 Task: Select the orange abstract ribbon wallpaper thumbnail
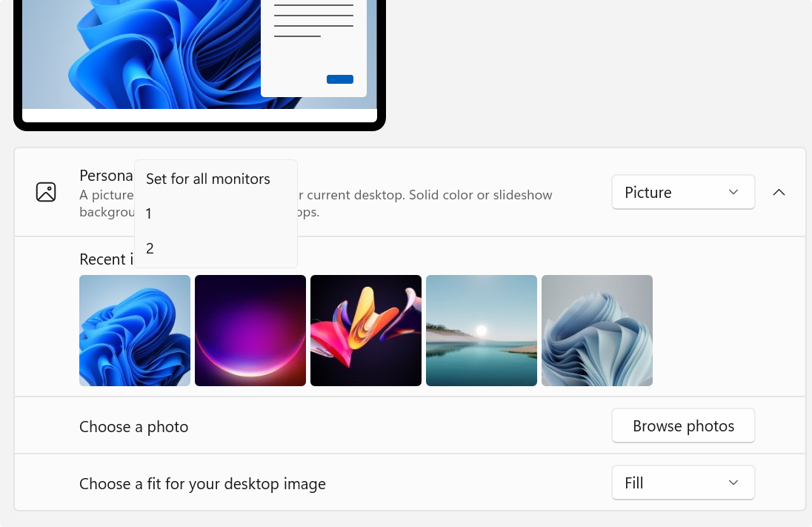coord(365,331)
